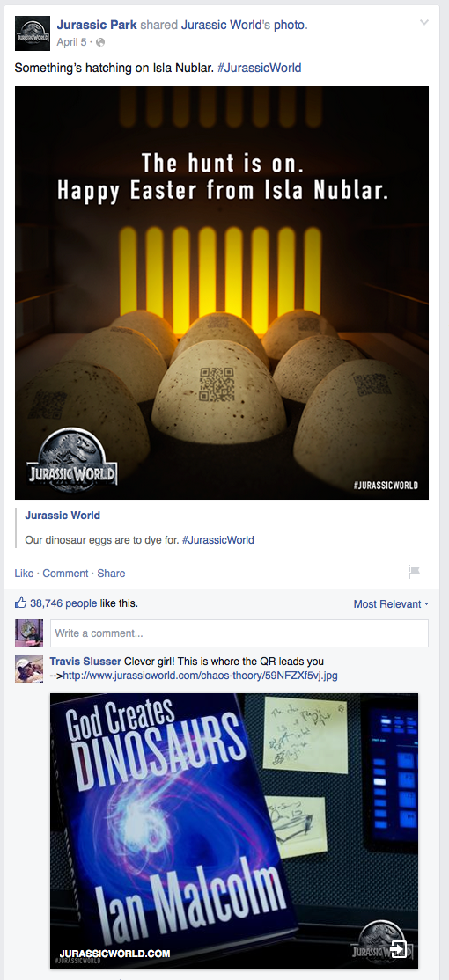Click the Jurassic World link under the photo
The height and width of the screenshot is (980, 449).
(x=63, y=516)
